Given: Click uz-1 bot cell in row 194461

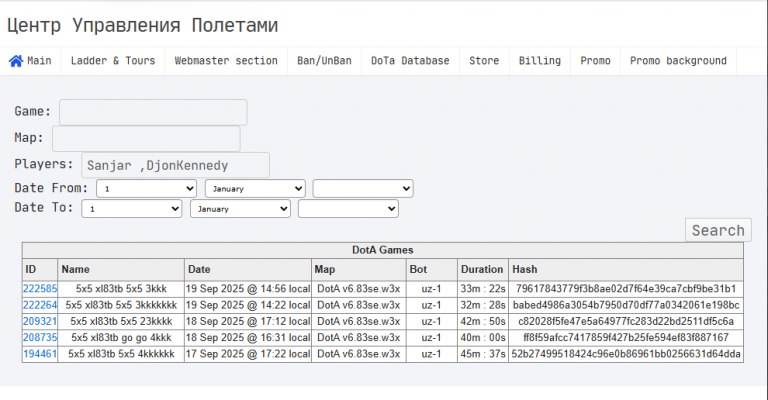Looking at the screenshot, I should coord(432,353).
